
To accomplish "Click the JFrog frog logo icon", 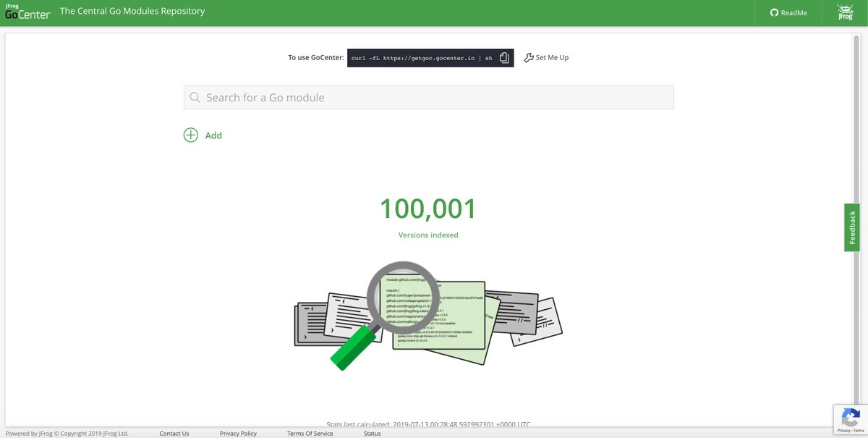I will coord(845,12).
